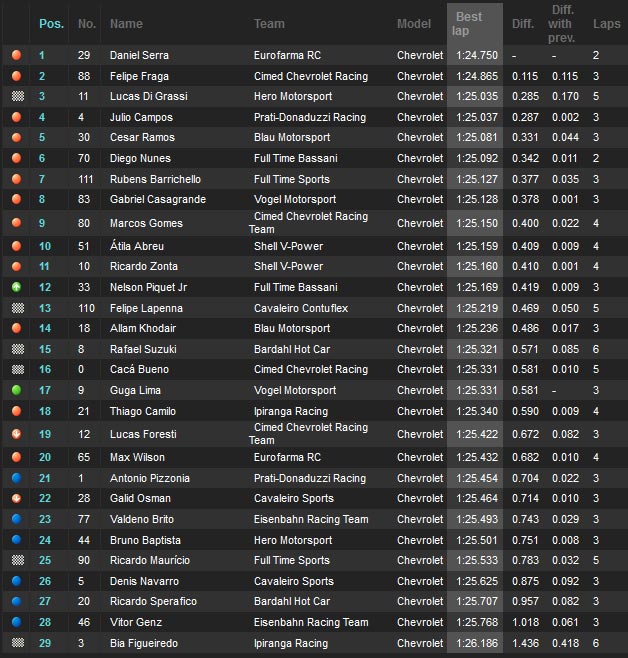The height and width of the screenshot is (658, 628).
Task: Click diff with prev 0.085 in Rafael Suzuki row
Action: click(565, 349)
